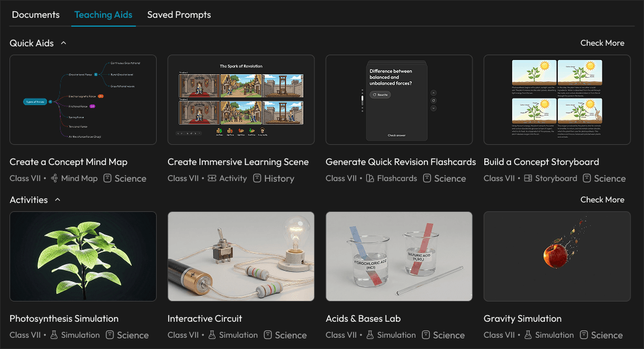Click the Simulation icon under Acids & Bases Lab
This screenshot has height=349, width=644.
coord(370,335)
